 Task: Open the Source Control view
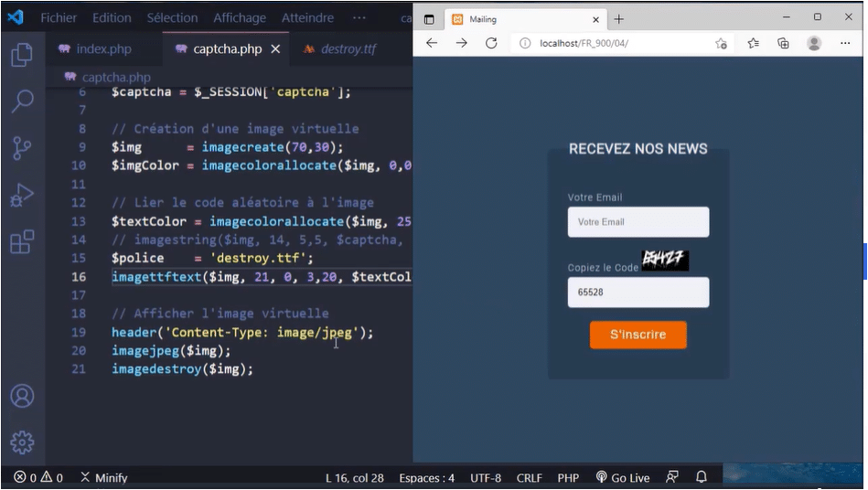pos(22,148)
